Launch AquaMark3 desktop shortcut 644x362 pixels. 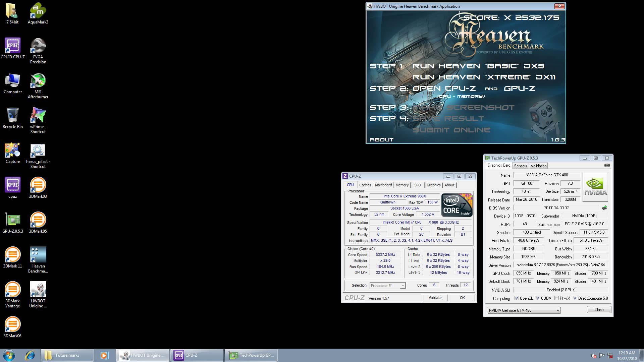tap(38, 13)
